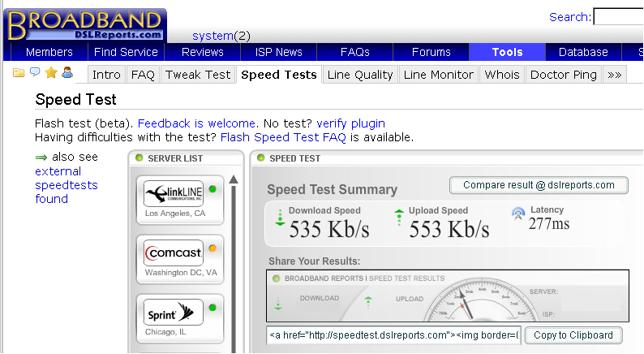This screenshot has height=354, width=644.
Task: Click the Speed Test Summary heading
Action: pos(333,189)
